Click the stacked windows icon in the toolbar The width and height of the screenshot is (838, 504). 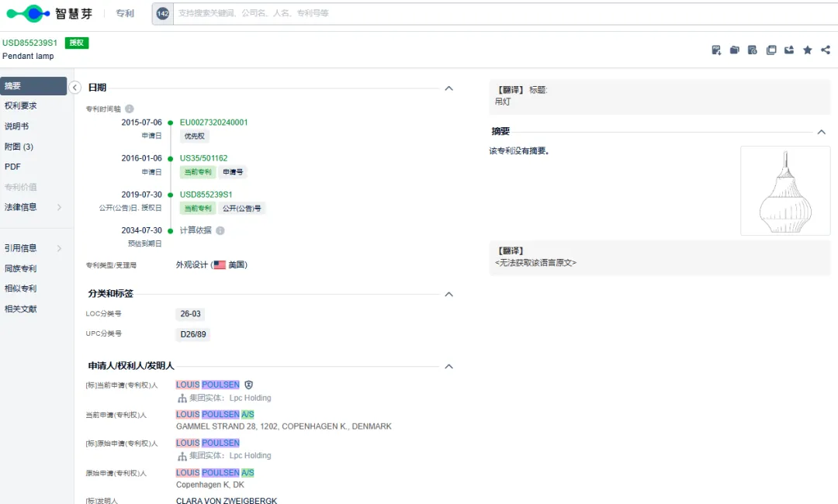tap(770, 50)
